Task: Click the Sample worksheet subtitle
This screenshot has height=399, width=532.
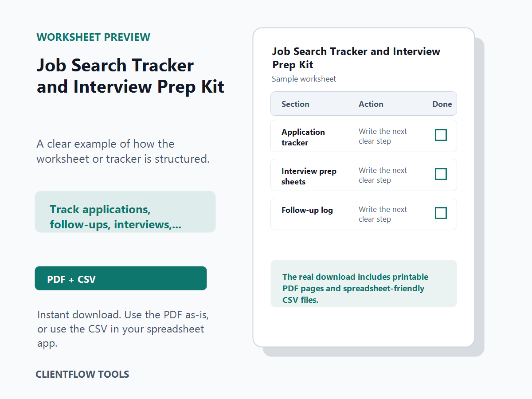Action: coord(304,79)
